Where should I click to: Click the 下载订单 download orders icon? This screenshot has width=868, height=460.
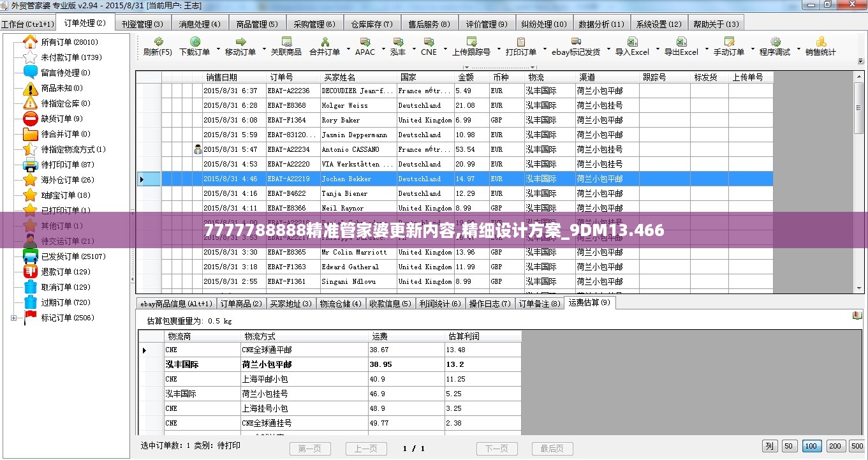click(x=195, y=42)
